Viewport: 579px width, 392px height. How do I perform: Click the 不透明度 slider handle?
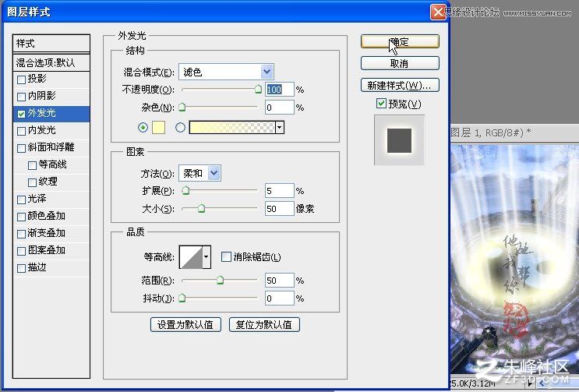coord(258,90)
